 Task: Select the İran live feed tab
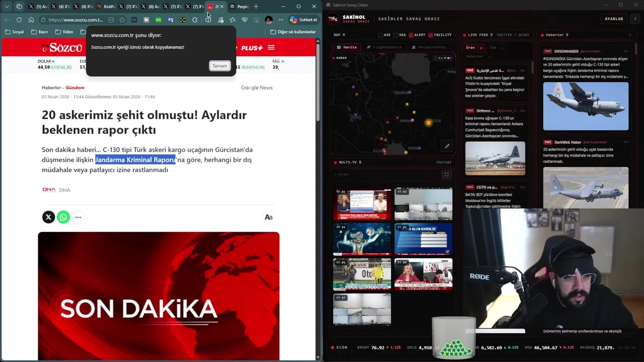470,48
